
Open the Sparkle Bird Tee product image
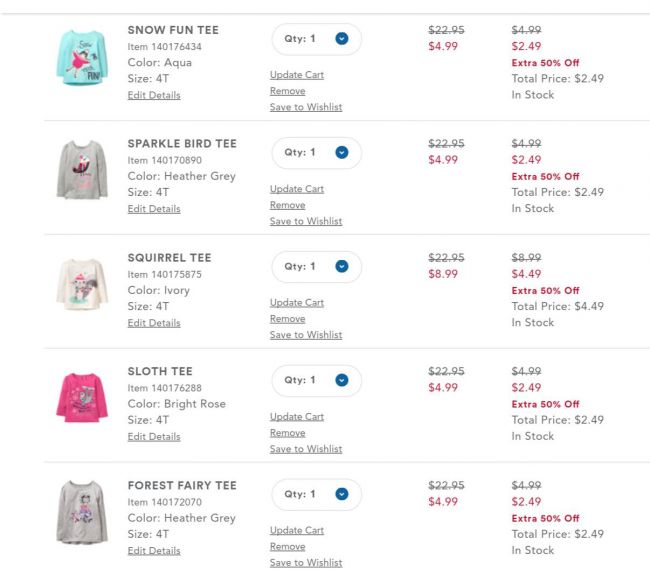click(81, 171)
